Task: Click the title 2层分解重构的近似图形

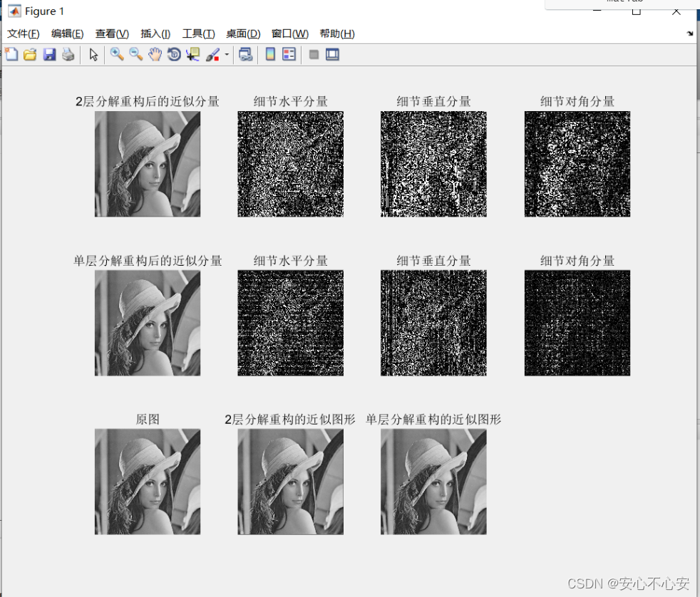Action: pyautogui.click(x=289, y=420)
